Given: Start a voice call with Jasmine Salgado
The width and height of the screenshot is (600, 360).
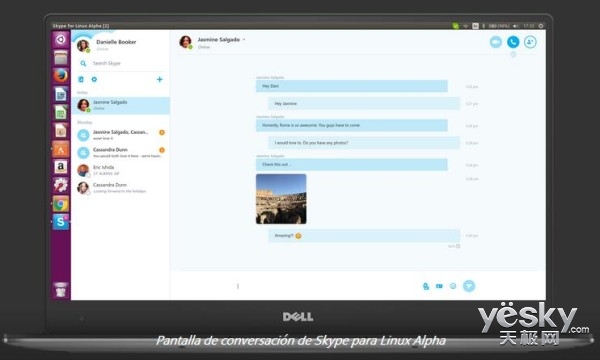Looking at the screenshot, I should 513,42.
